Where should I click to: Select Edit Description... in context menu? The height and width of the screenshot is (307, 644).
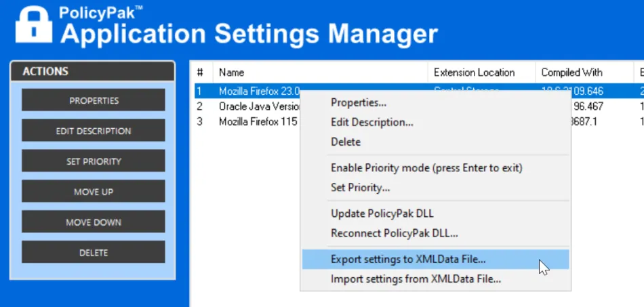(372, 123)
